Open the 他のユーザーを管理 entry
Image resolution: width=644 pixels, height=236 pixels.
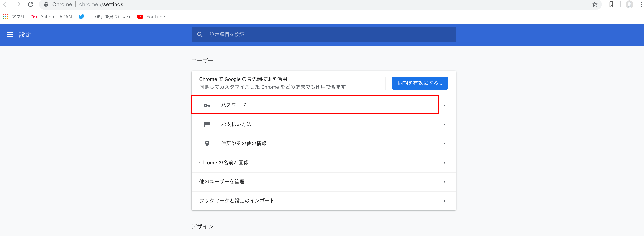click(x=324, y=182)
